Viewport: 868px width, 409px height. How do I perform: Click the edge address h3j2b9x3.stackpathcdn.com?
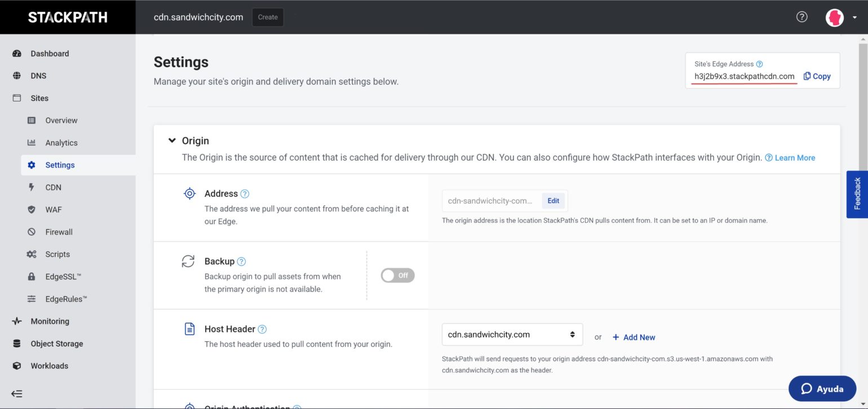(745, 76)
